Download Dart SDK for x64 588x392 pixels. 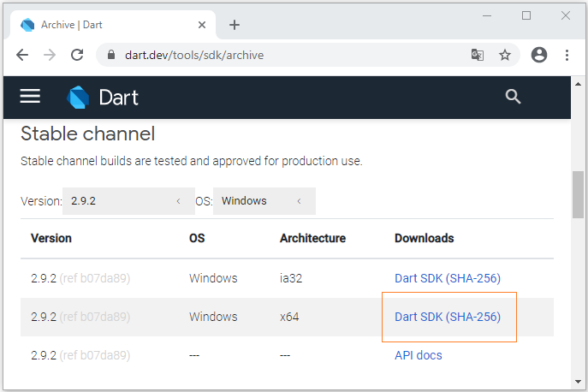point(448,317)
